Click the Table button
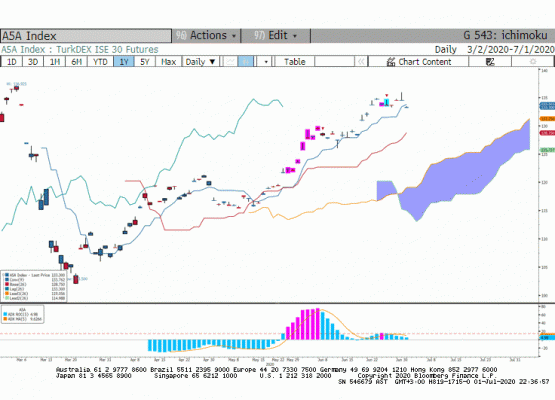 pos(294,62)
